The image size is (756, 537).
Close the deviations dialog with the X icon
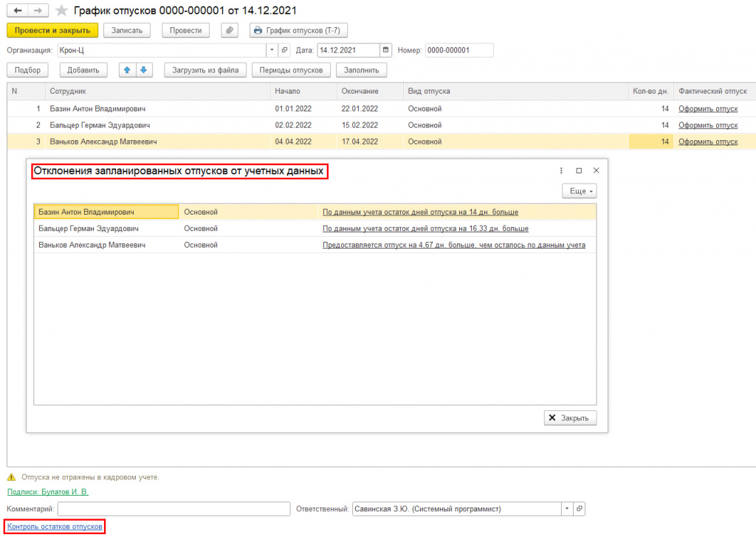[597, 170]
